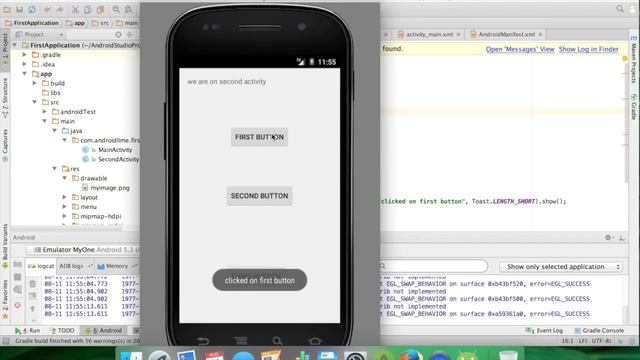Expand the build folder
The image size is (640, 360).
click(35, 83)
